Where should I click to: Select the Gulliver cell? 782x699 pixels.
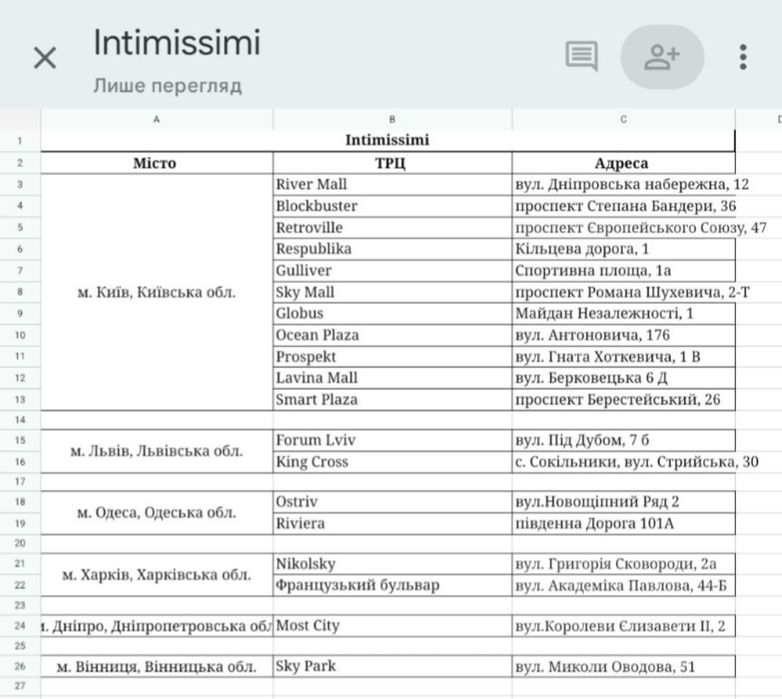tap(392, 270)
